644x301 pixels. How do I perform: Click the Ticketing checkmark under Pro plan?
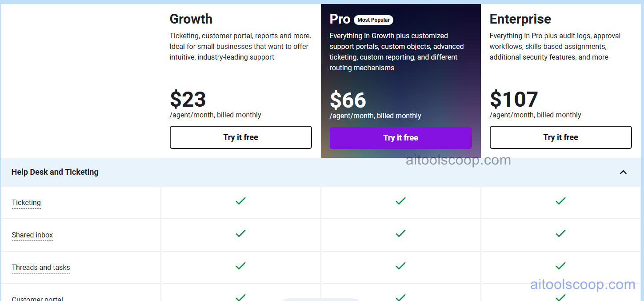click(400, 201)
